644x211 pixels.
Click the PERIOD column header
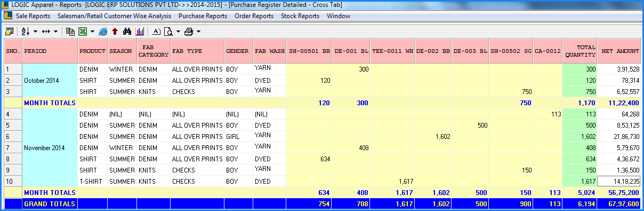50,51
